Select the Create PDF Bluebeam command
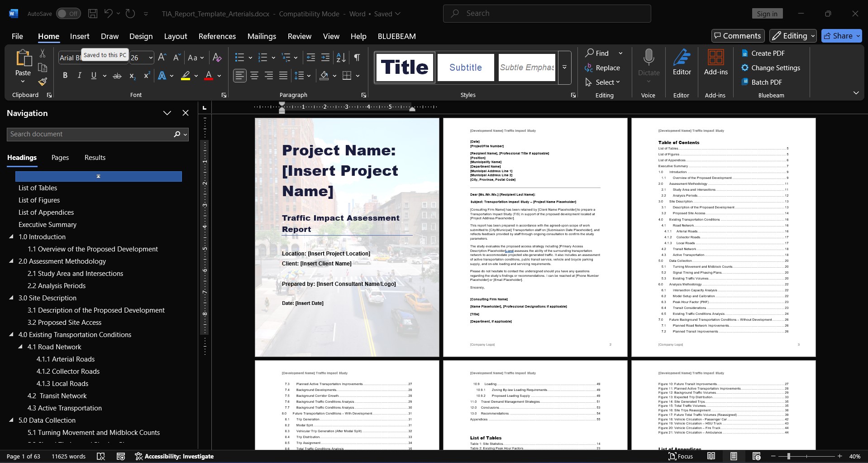The image size is (868, 463). tap(766, 53)
